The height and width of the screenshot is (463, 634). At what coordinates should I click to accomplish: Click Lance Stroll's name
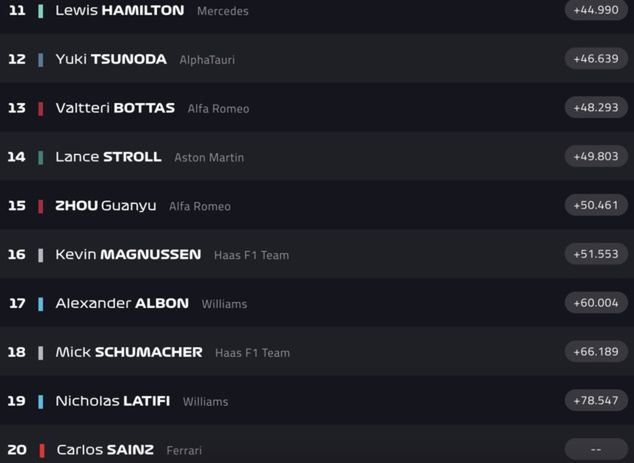click(x=108, y=157)
